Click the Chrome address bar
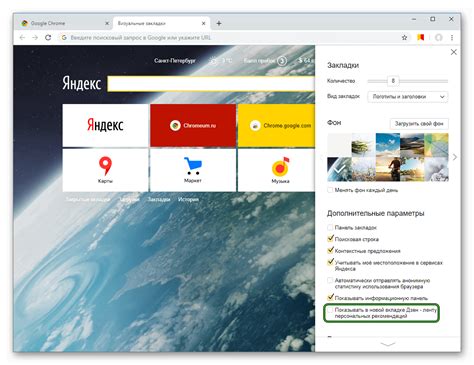Screen dimensions: 474x365 pos(230,38)
